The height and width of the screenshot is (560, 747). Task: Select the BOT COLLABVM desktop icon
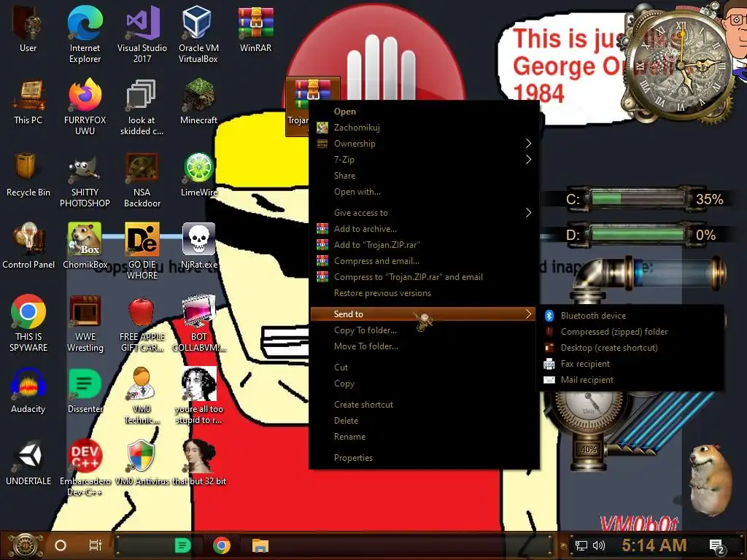(198, 323)
